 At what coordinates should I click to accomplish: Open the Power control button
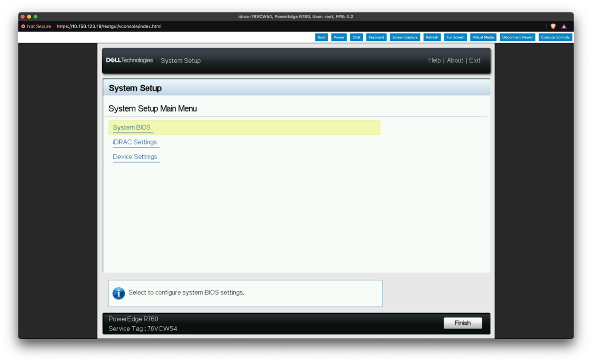[x=339, y=37]
